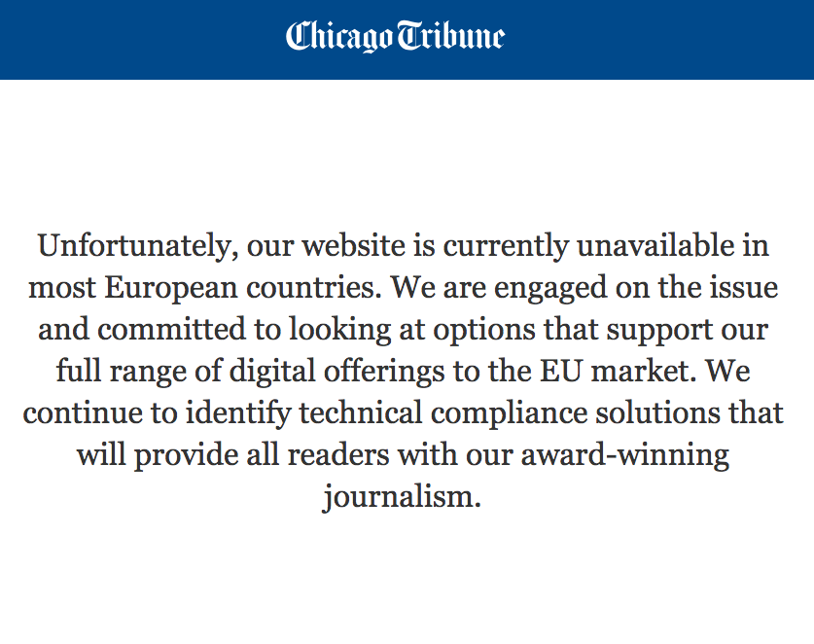Click the word "website" in the first line
This screenshot has width=814, height=644.
[x=354, y=246]
